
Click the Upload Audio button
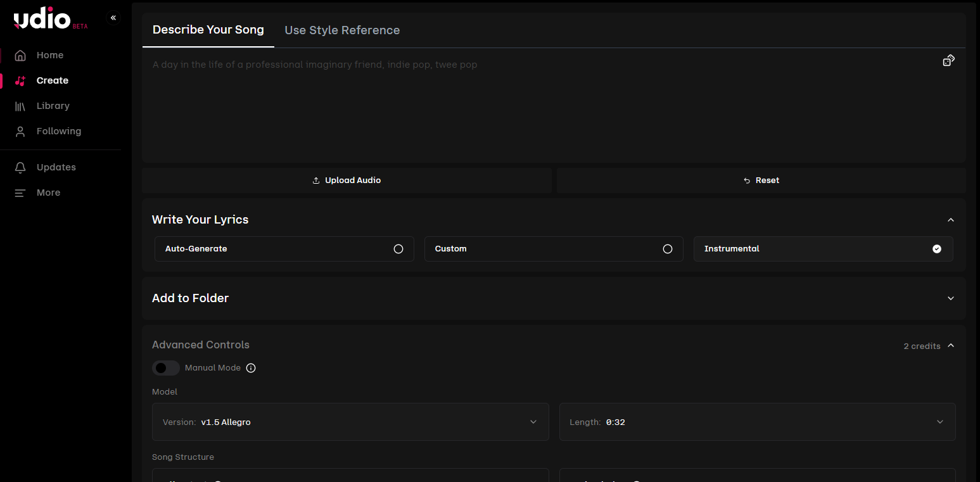point(347,181)
